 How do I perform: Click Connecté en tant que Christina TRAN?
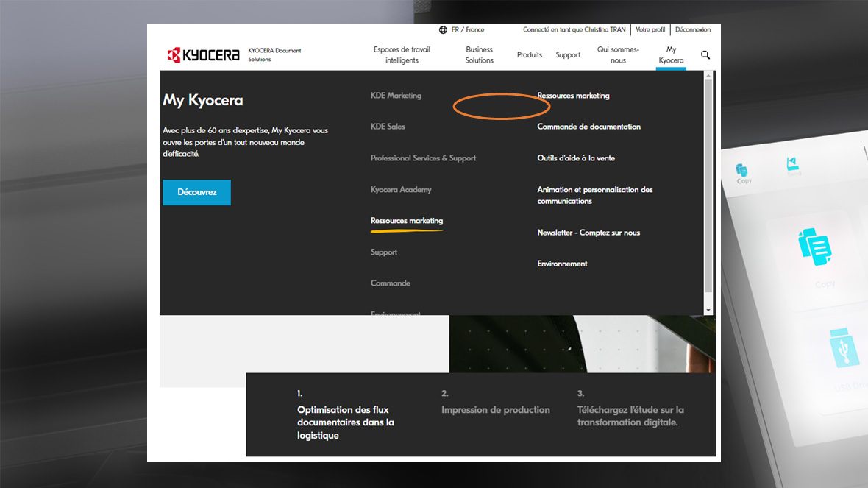(x=574, y=30)
